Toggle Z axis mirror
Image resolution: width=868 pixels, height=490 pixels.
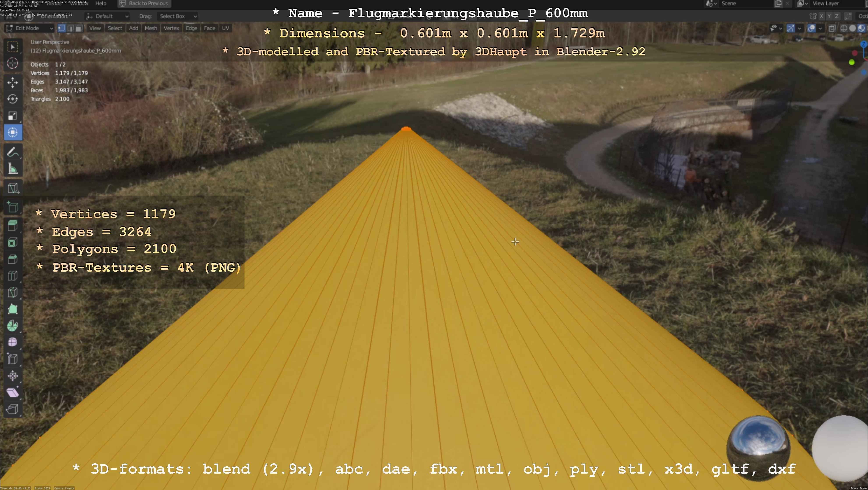(x=837, y=16)
